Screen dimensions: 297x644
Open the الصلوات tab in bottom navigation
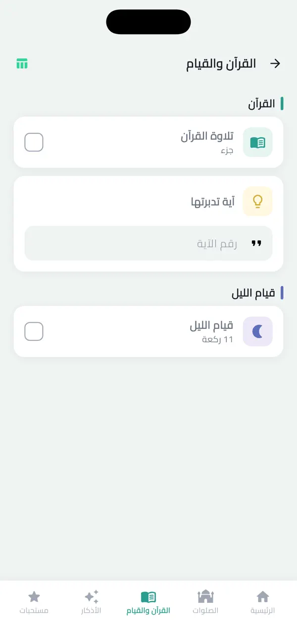pos(205,602)
